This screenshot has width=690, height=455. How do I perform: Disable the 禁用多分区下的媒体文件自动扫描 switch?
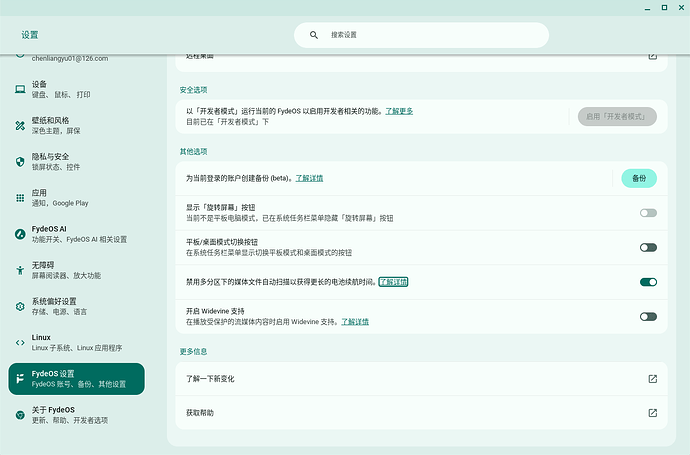[648, 282]
